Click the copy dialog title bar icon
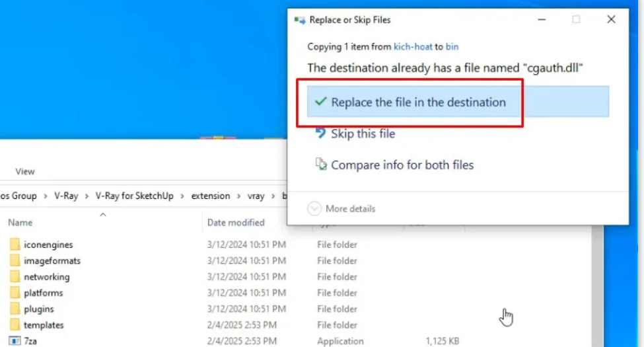The image size is (644, 347). (x=300, y=20)
